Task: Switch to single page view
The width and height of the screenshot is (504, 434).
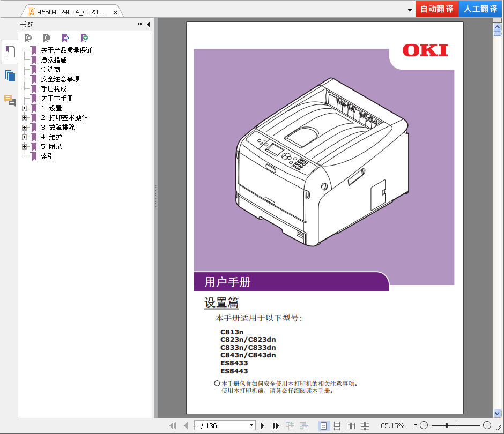Action: tap(324, 425)
